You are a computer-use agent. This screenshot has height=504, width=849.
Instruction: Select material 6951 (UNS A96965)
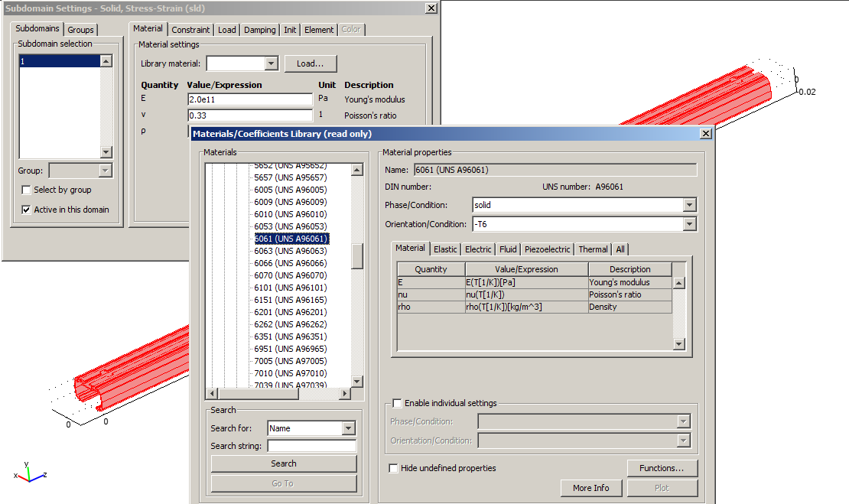(290, 349)
